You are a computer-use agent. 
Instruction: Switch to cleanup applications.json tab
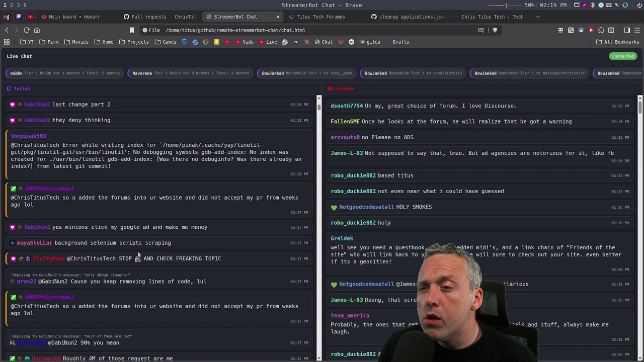pyautogui.click(x=408, y=17)
